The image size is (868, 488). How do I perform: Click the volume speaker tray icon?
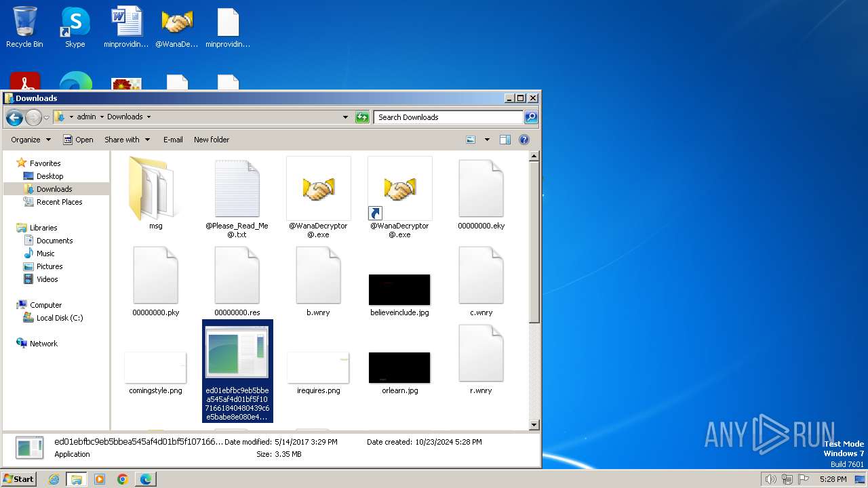coord(770,479)
